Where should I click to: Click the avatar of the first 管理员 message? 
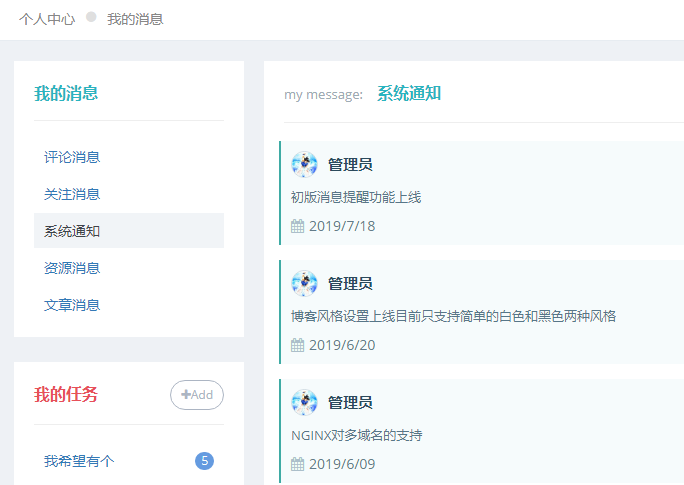tap(304, 164)
